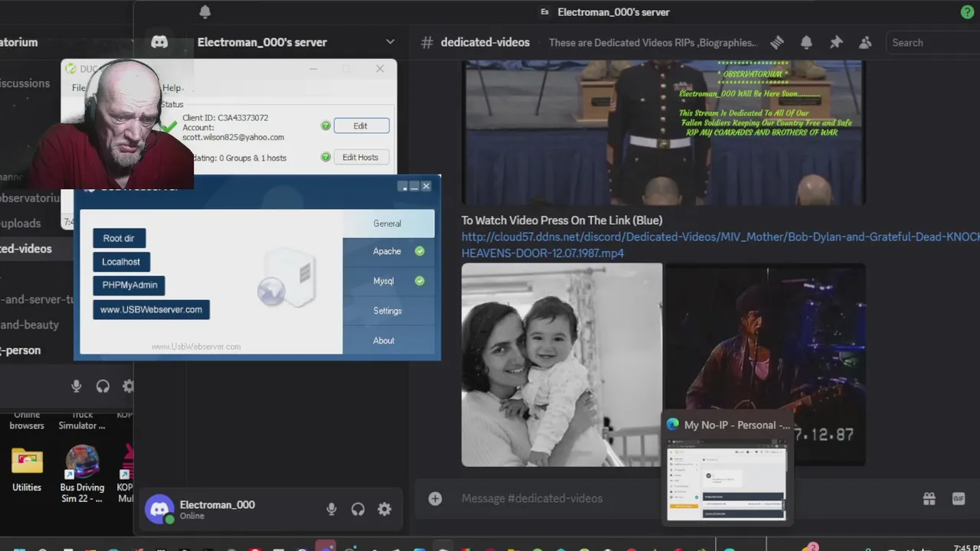The image size is (980, 551).
Task: Click the plus attachment icon in the message bar
Action: (435, 498)
